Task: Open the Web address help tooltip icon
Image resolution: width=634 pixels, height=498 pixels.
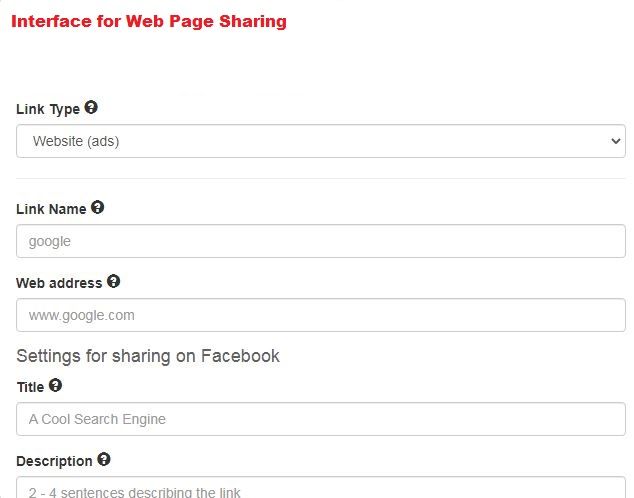Action: (113, 282)
